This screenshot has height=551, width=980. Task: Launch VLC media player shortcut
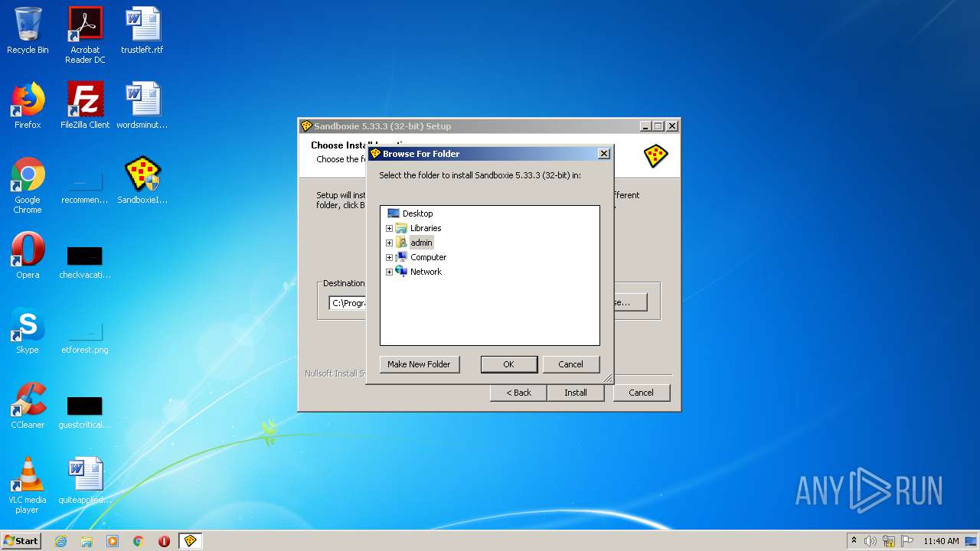point(28,484)
